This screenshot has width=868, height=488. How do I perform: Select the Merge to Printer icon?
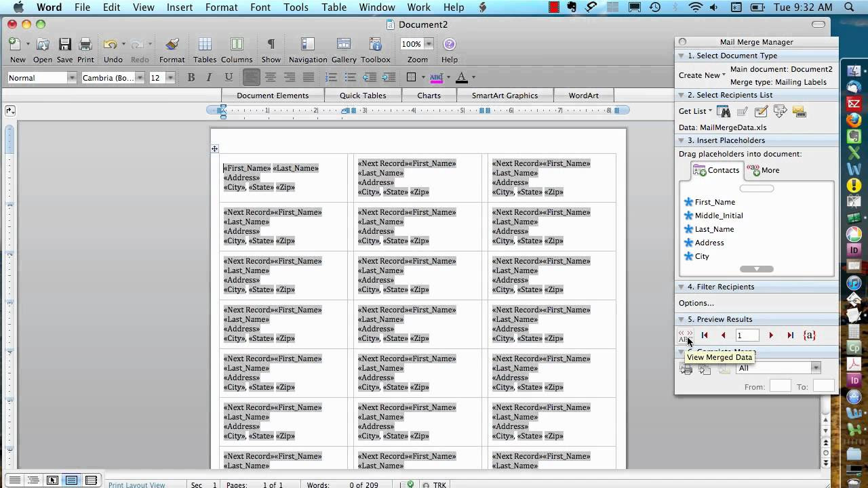click(686, 367)
